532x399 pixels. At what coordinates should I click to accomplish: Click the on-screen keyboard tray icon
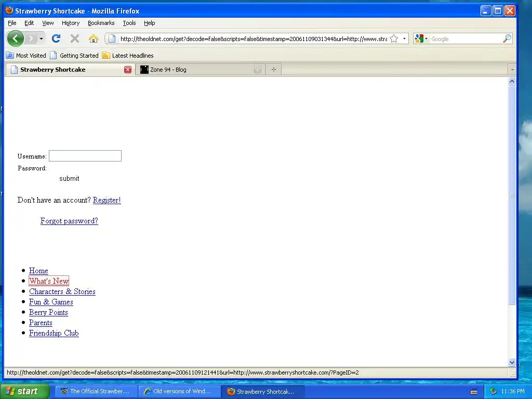(474, 392)
